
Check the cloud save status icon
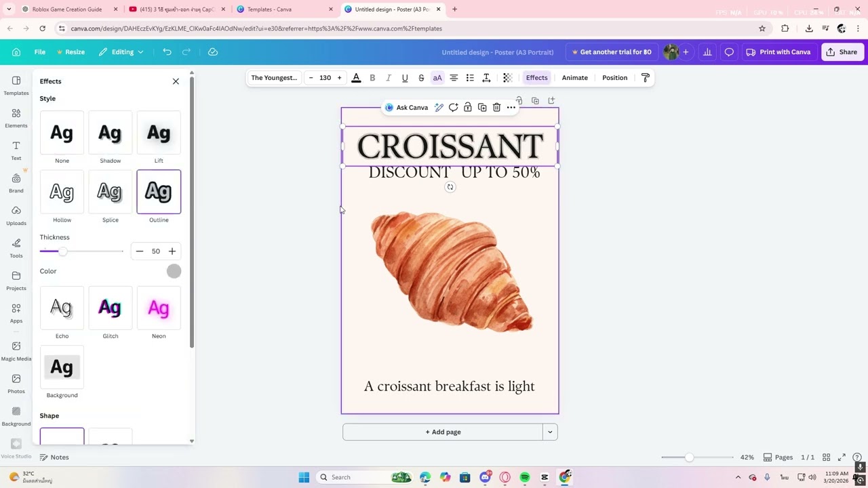pos(213,52)
